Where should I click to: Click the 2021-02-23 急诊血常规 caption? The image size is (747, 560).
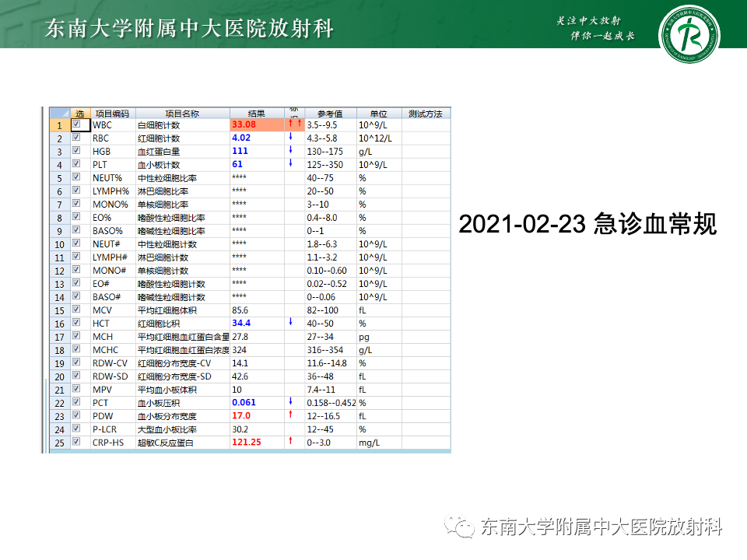tap(587, 224)
